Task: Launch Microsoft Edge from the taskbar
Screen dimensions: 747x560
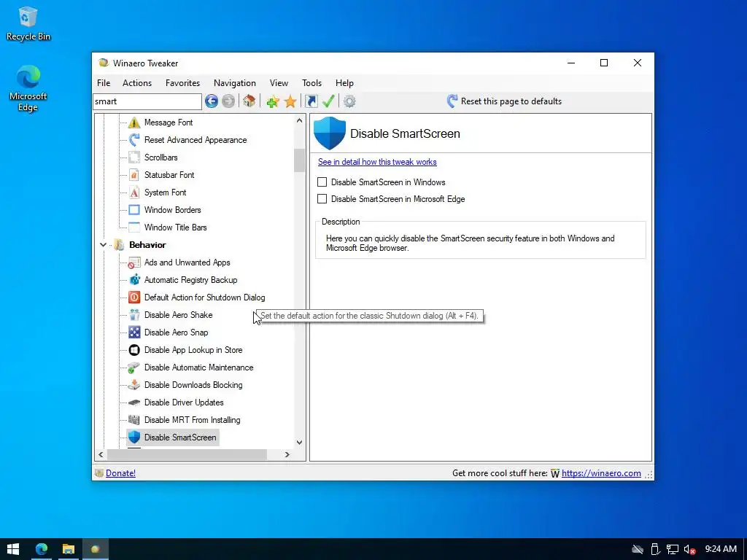Action: point(42,549)
